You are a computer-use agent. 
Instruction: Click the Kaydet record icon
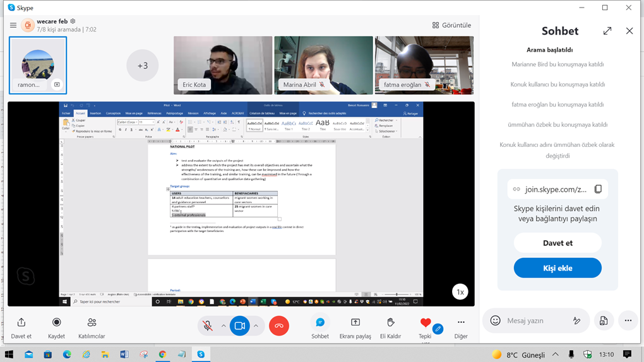click(x=56, y=323)
